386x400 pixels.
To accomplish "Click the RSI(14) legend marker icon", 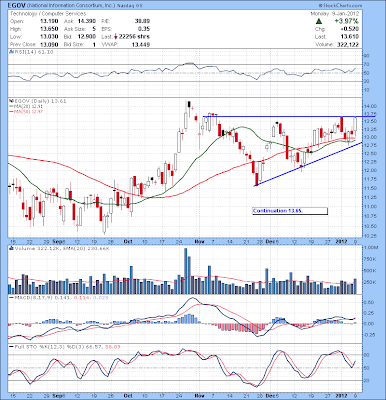I will tap(10, 52).
